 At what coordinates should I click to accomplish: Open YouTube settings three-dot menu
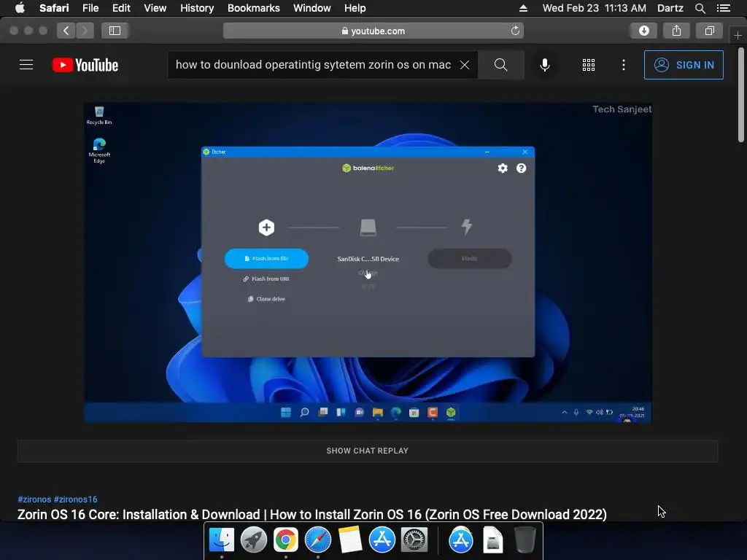pos(624,65)
